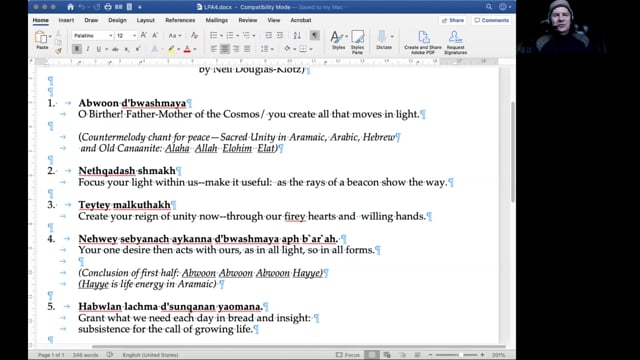The height and width of the screenshot is (360, 640).
Task: Open the Review tab
Action: pos(248,20)
